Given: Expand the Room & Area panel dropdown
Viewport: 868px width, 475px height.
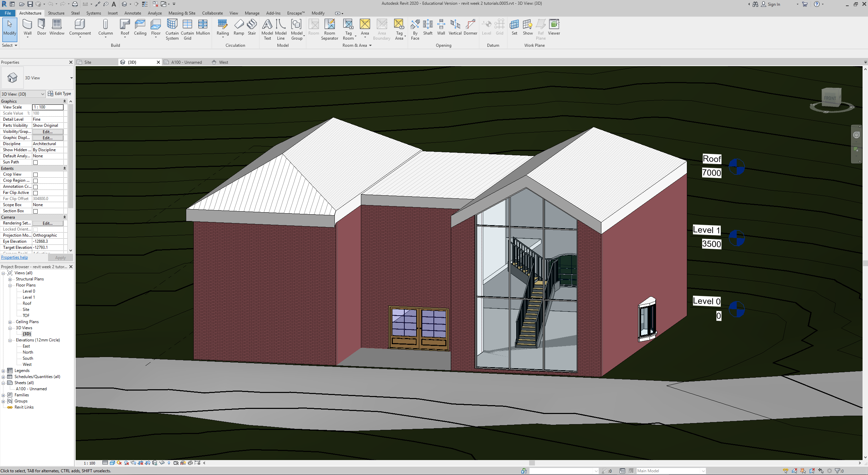Looking at the screenshot, I should [x=357, y=45].
